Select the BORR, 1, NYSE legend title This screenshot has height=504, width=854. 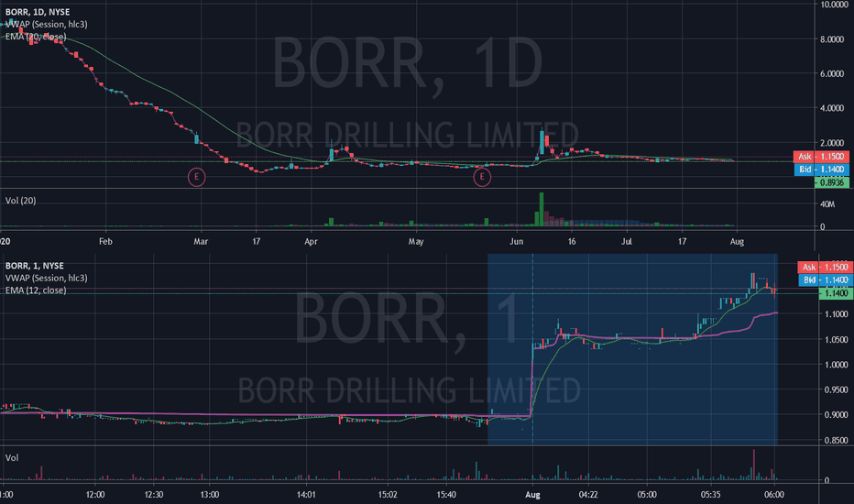(34, 266)
